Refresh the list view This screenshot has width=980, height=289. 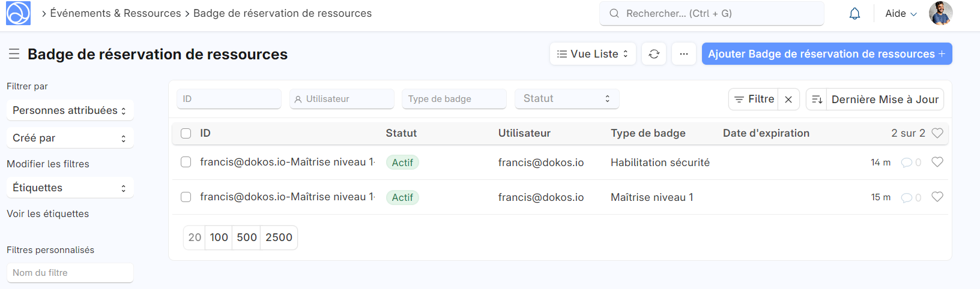[654, 54]
